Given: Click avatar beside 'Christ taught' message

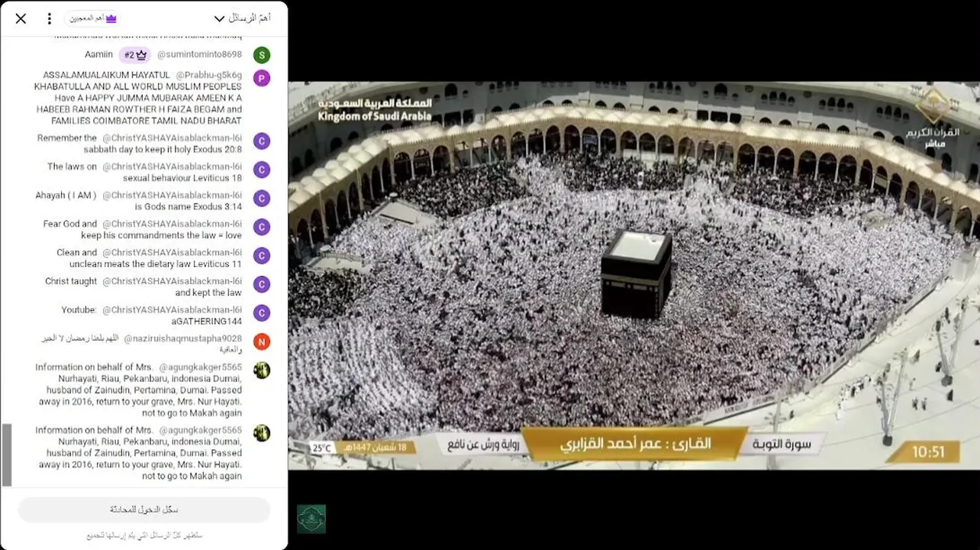Looking at the screenshot, I should [x=262, y=284].
